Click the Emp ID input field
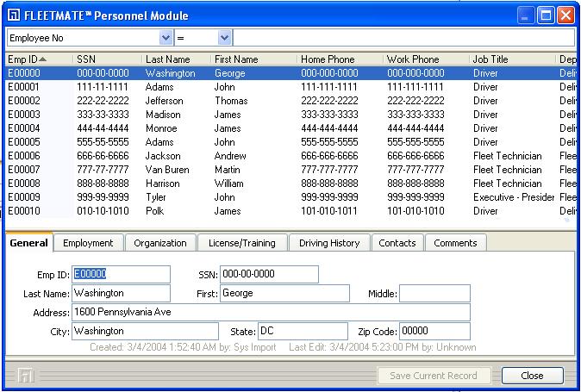 [x=122, y=274]
